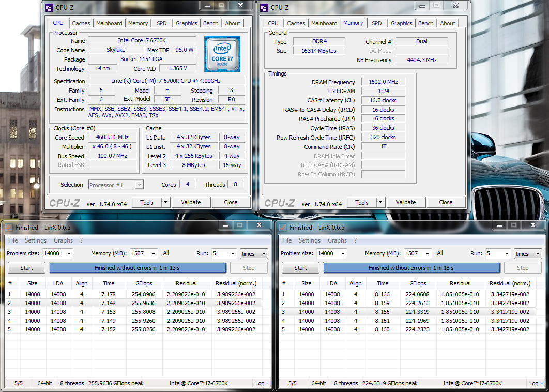This screenshot has height=392, width=549.
Task: Expand the Processor #1 selection dropdown
Action: click(139, 185)
